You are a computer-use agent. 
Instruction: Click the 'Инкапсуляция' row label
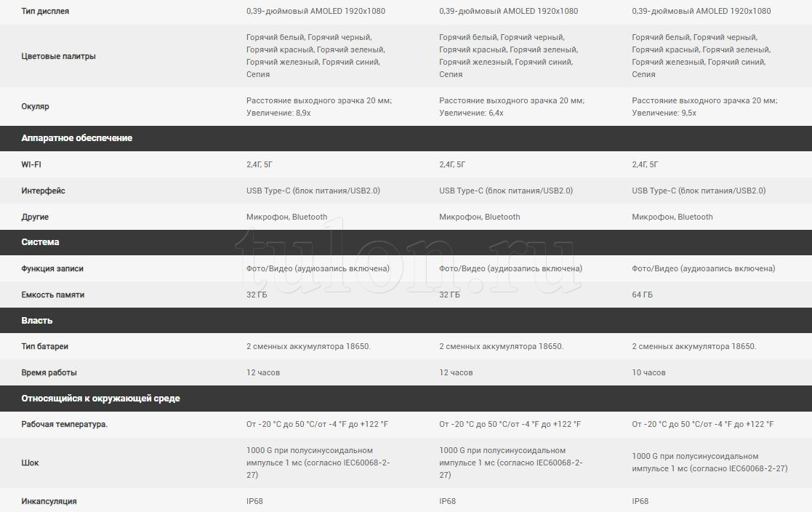point(49,501)
